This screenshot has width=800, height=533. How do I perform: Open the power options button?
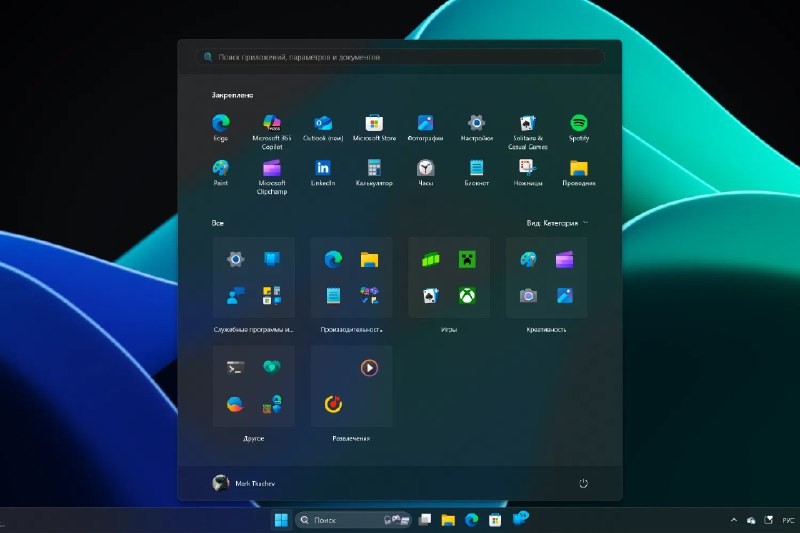click(583, 483)
